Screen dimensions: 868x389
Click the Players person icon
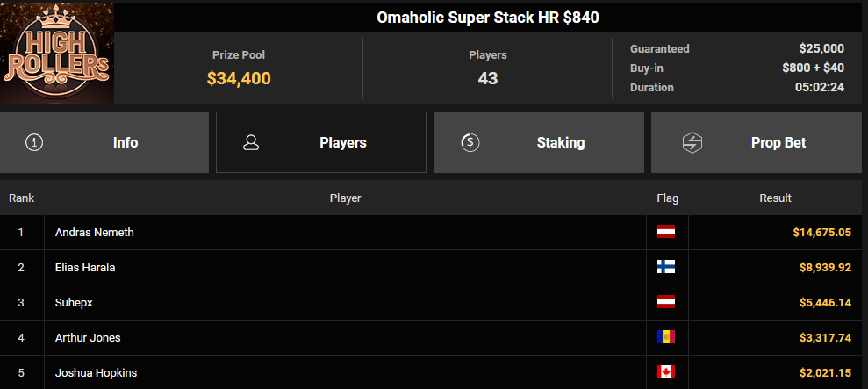pyautogui.click(x=251, y=142)
